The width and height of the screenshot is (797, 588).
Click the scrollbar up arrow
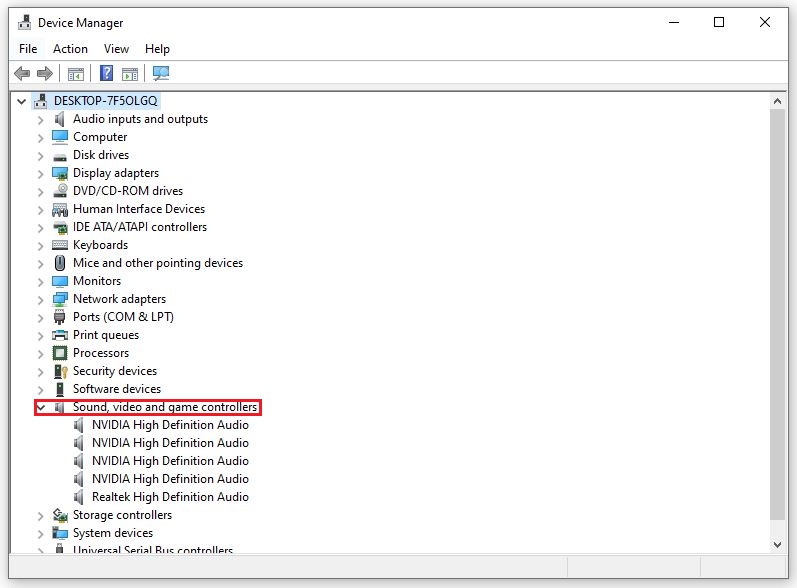[x=777, y=101]
